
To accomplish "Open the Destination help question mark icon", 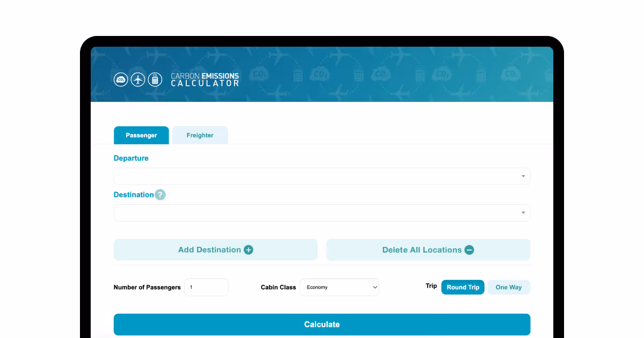I will pyautogui.click(x=159, y=195).
